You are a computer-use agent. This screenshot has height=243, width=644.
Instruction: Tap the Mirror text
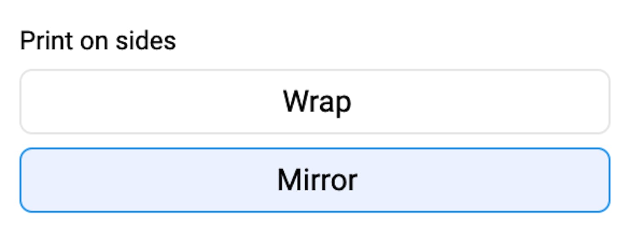click(x=317, y=180)
